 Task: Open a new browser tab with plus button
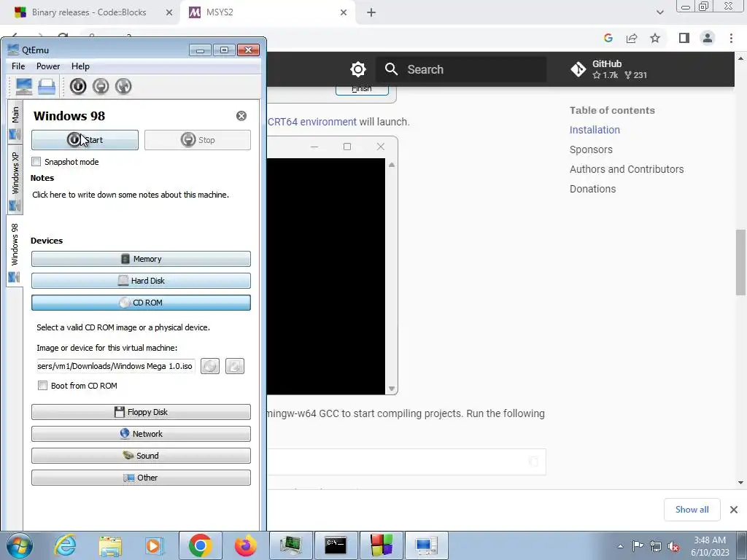point(371,12)
